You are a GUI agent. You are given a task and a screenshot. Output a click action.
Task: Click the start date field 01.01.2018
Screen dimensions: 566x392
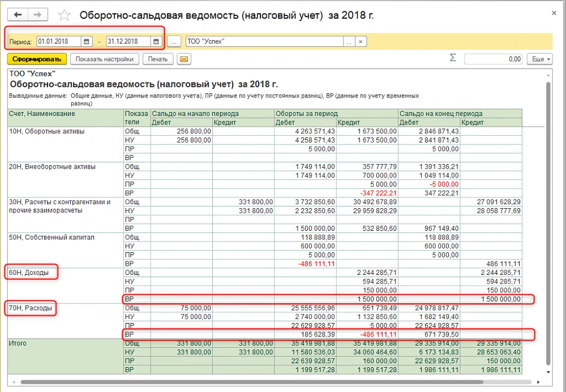[x=59, y=41]
